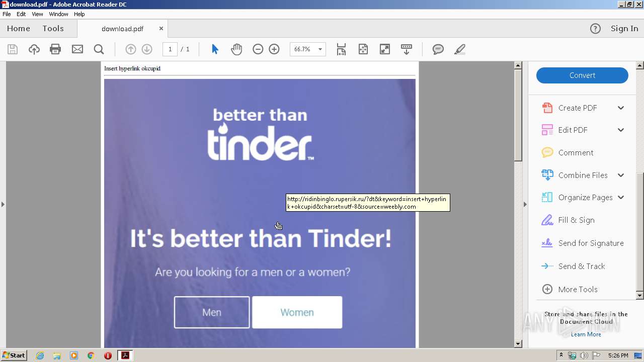Viewport: 644px width, 362px height.
Task: Click the tools pane scrollbar down arrow
Action: (x=640, y=296)
